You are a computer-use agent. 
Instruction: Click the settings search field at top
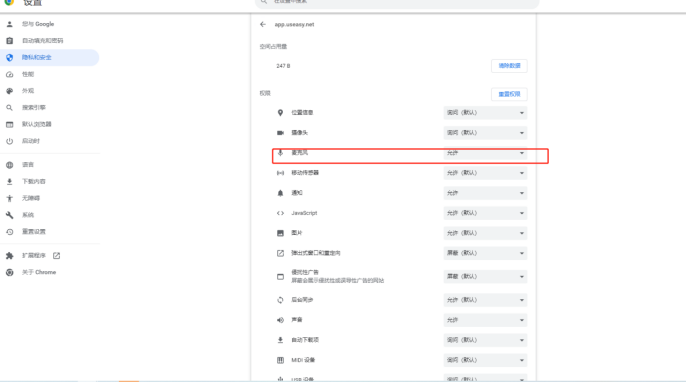click(x=397, y=3)
